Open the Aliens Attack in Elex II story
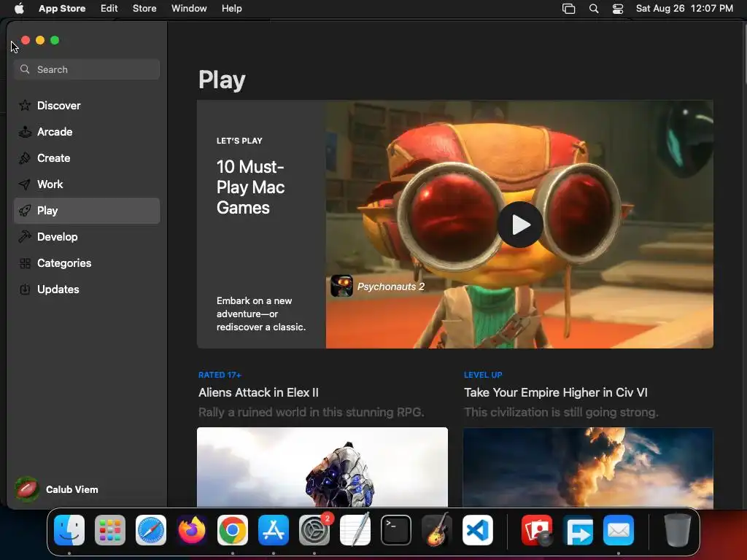 pos(258,392)
